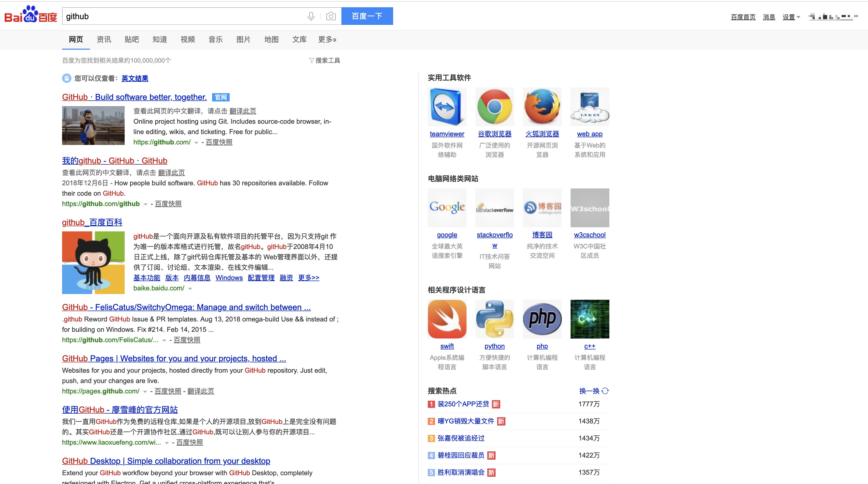Expand arrow beside baike.baidu.com URL
Viewport: 868px width, 484px height.
[190, 289]
